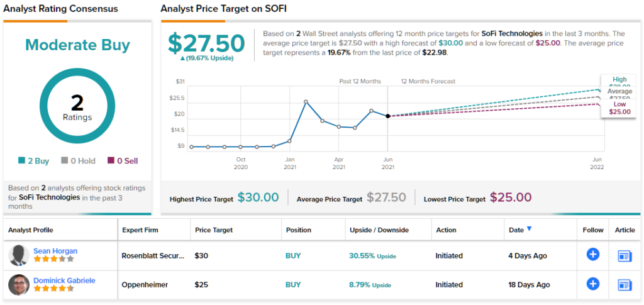The image size is (644, 305).
Task: Click Dominick Gabriele's star rating
Action: (53, 289)
